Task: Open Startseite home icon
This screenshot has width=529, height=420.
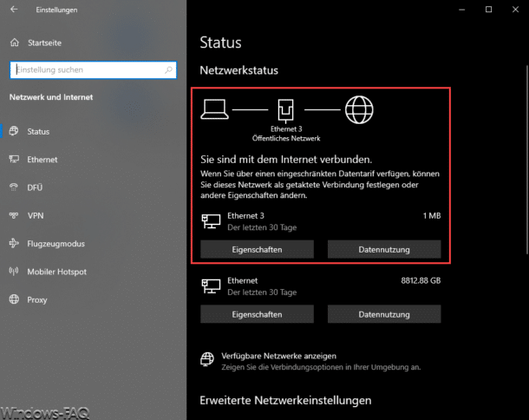Action: [x=15, y=43]
